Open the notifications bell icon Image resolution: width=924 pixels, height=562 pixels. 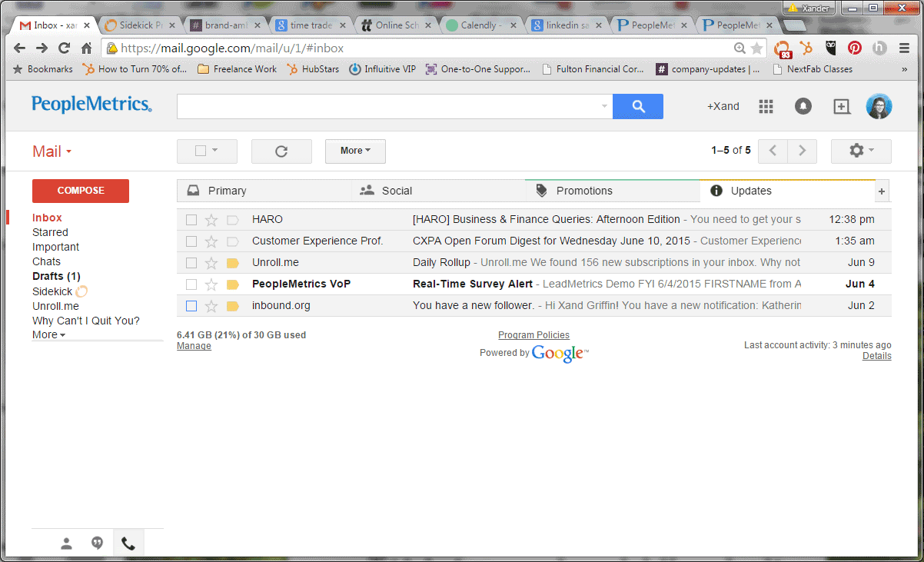point(803,107)
